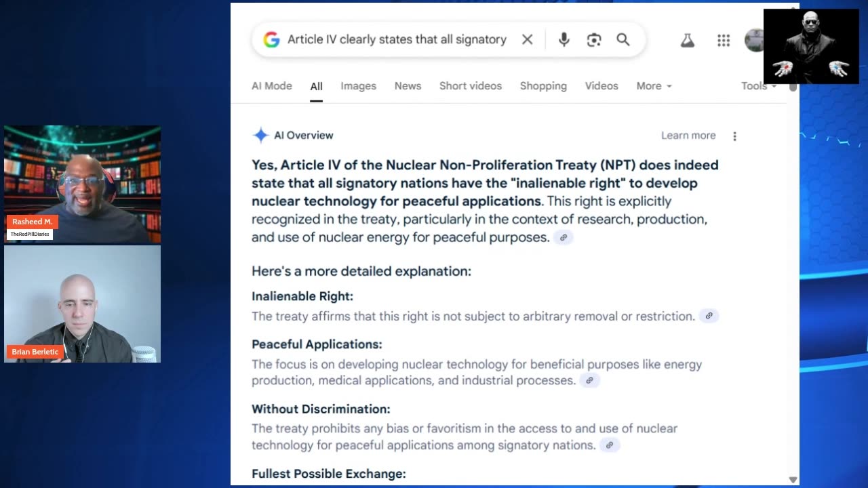868x488 pixels.
Task: Click the magnifying glass search button
Action: 623,40
